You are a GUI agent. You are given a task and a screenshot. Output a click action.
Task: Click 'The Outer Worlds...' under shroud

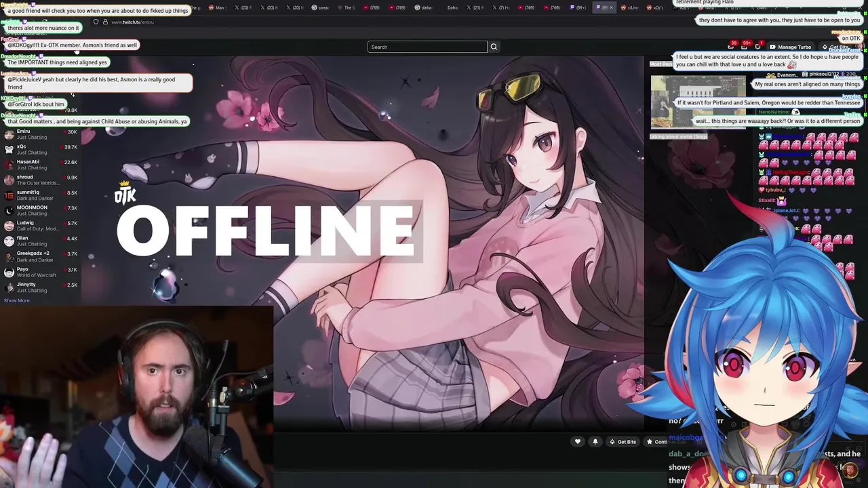point(38,183)
